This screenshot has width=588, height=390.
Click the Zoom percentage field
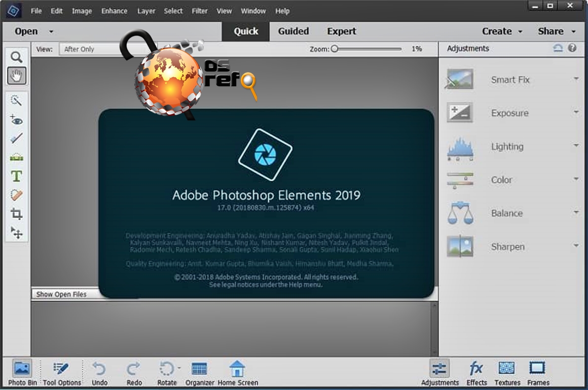pos(417,49)
